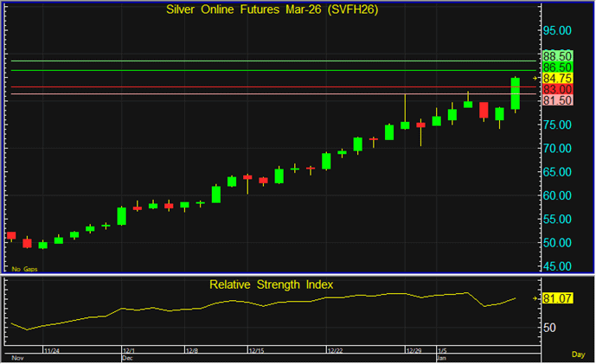This screenshot has width=596, height=364.
Task: Click the yellow 81.07 RSI value tag
Action: pyautogui.click(x=558, y=299)
